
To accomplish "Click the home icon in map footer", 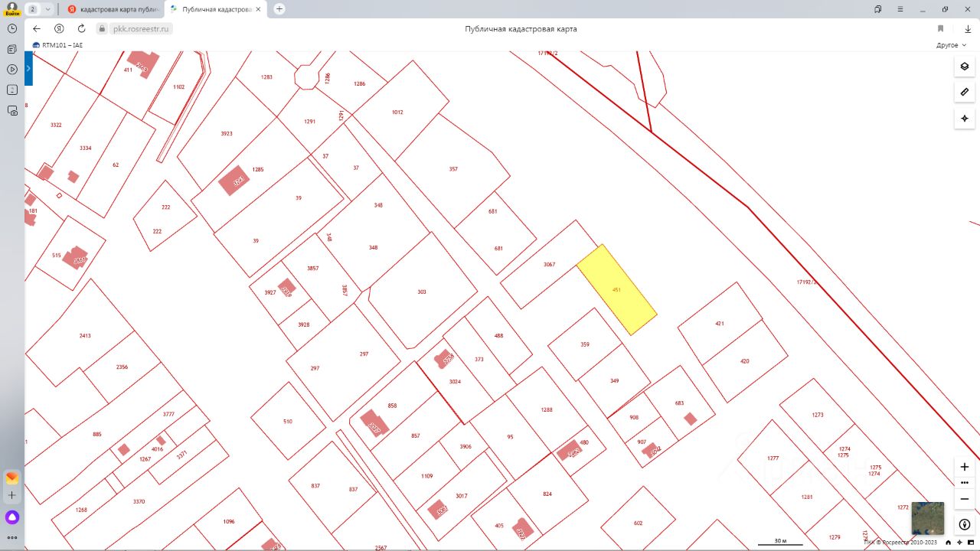I will (949, 543).
